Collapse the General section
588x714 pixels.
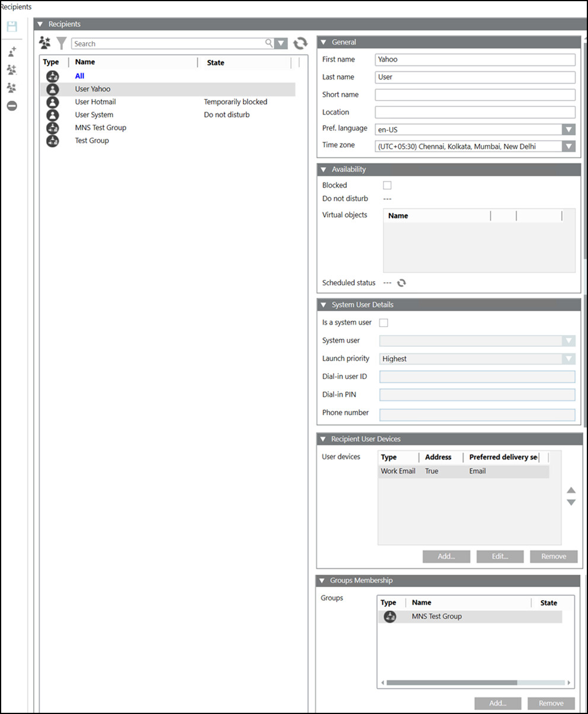pos(324,42)
